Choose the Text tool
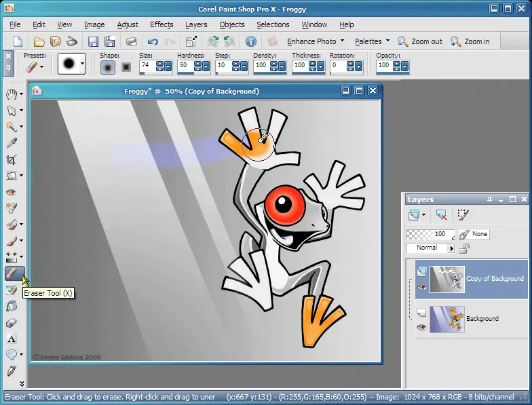 [12, 339]
